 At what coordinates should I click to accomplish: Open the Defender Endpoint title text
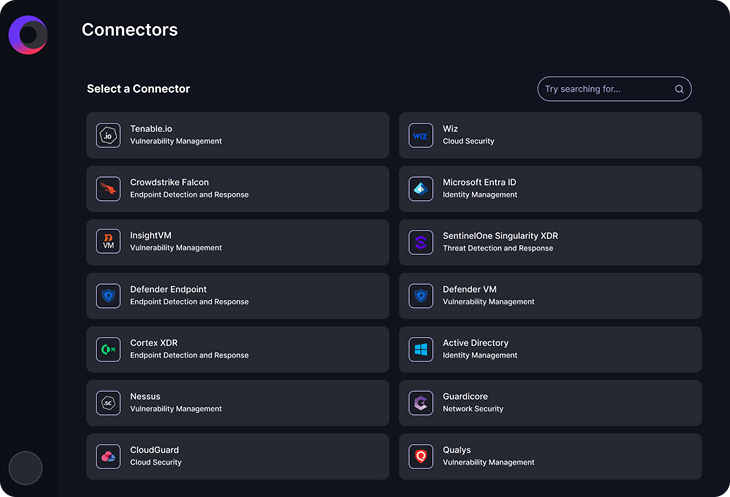pyautogui.click(x=168, y=289)
